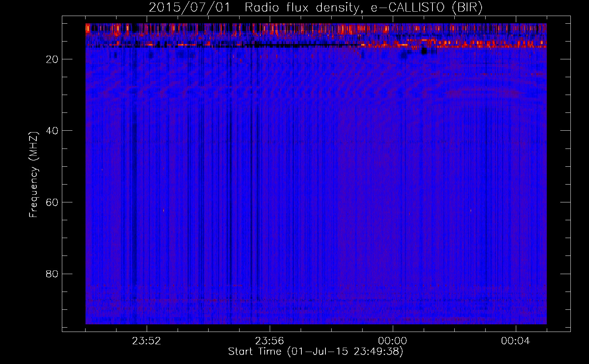Click the 80 MHz frequency tick label

(x=52, y=274)
